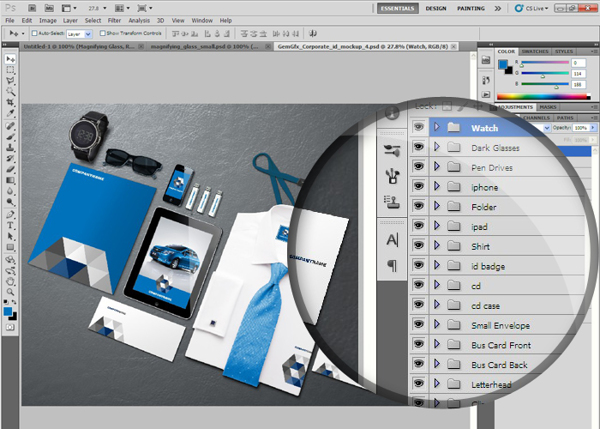Switch to the Painting workspace
The width and height of the screenshot is (600, 429).
click(471, 8)
